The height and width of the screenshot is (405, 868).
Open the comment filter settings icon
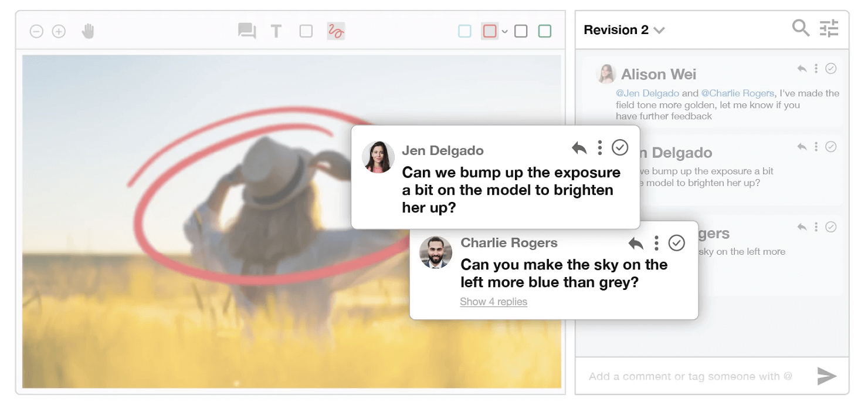(829, 28)
